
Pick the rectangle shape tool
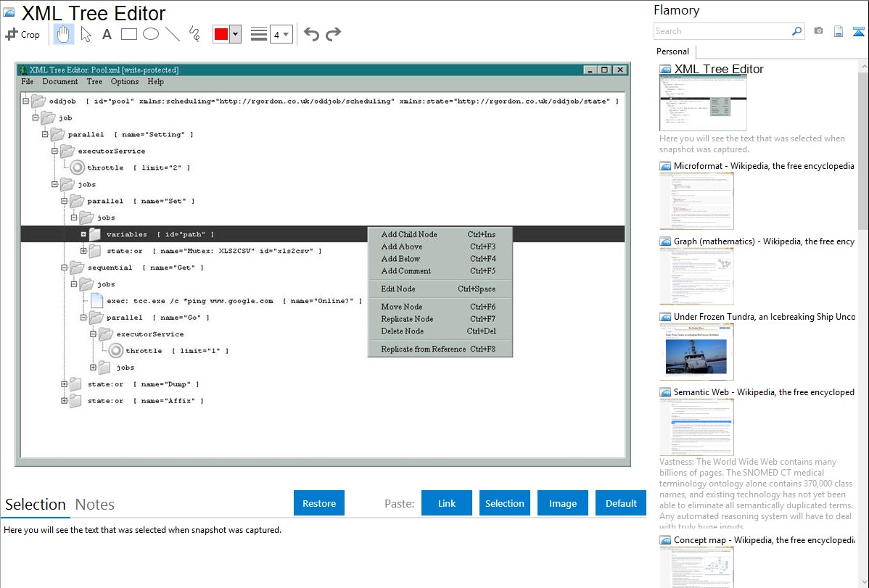pyautogui.click(x=129, y=34)
